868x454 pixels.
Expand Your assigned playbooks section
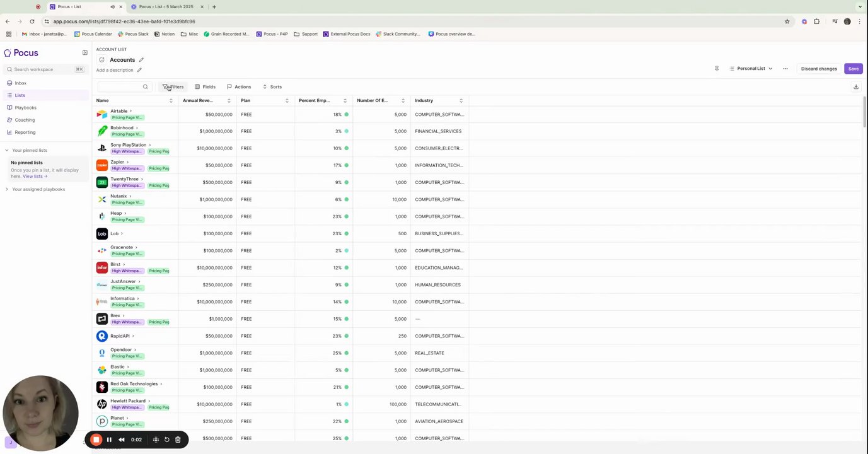click(6, 189)
